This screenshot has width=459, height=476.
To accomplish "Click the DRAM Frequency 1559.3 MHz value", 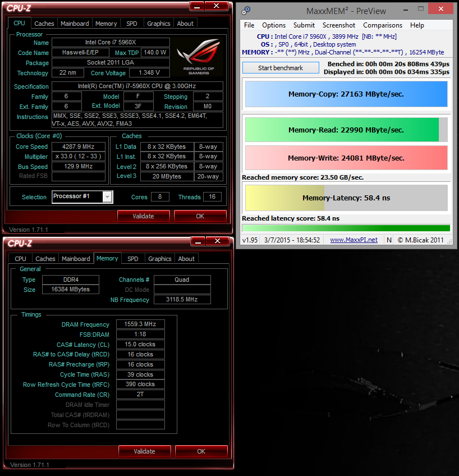I will [x=140, y=324].
